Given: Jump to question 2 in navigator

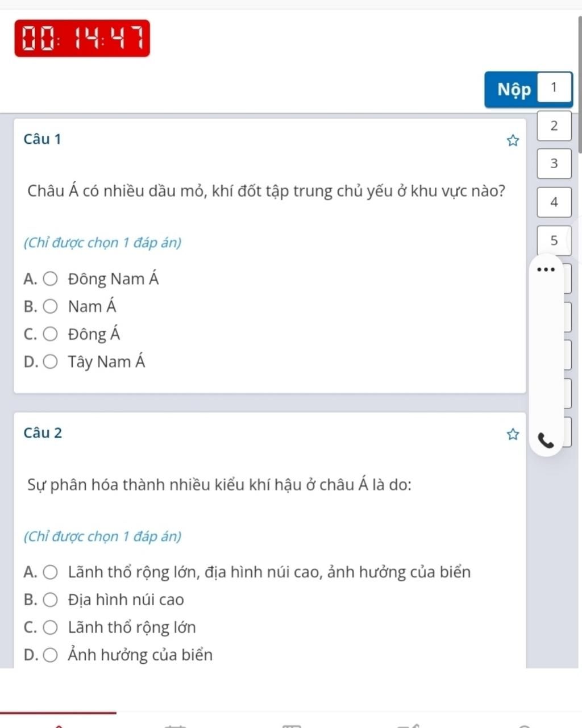Looking at the screenshot, I should click(x=554, y=126).
